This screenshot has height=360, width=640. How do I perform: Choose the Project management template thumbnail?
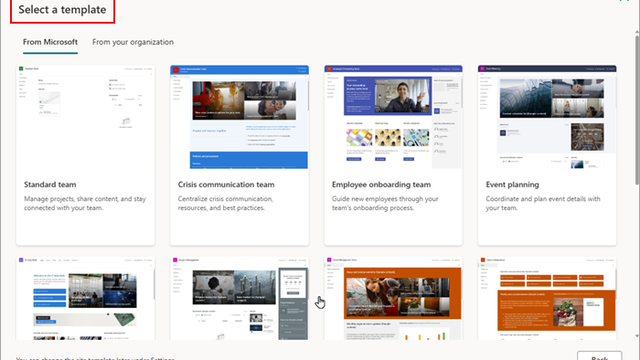coord(239,298)
